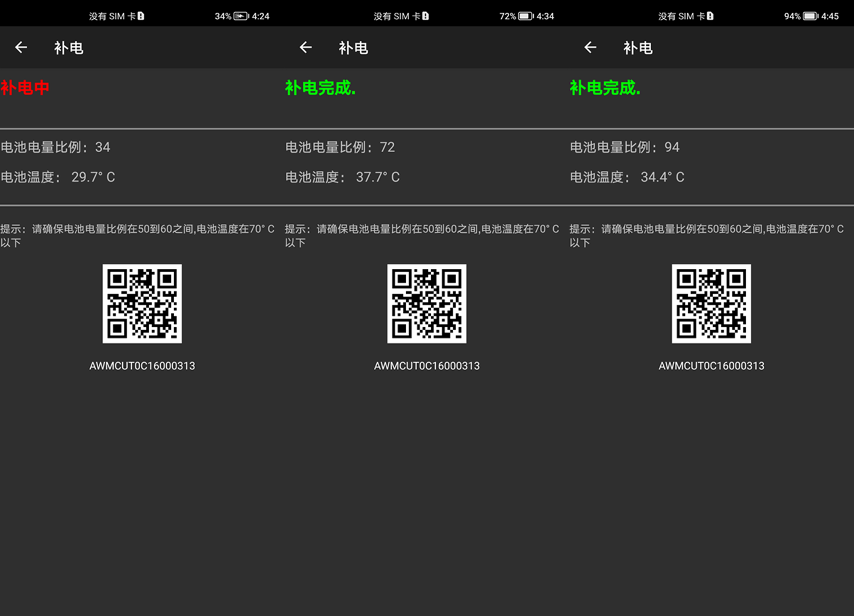The width and height of the screenshot is (854, 616).
Task: Click the 提示 hint text on the 94% screen
Action: point(707,235)
